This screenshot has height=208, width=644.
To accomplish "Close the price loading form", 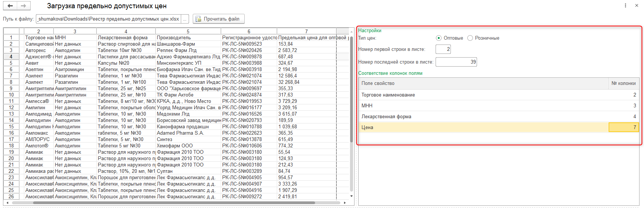I will (x=637, y=6).
